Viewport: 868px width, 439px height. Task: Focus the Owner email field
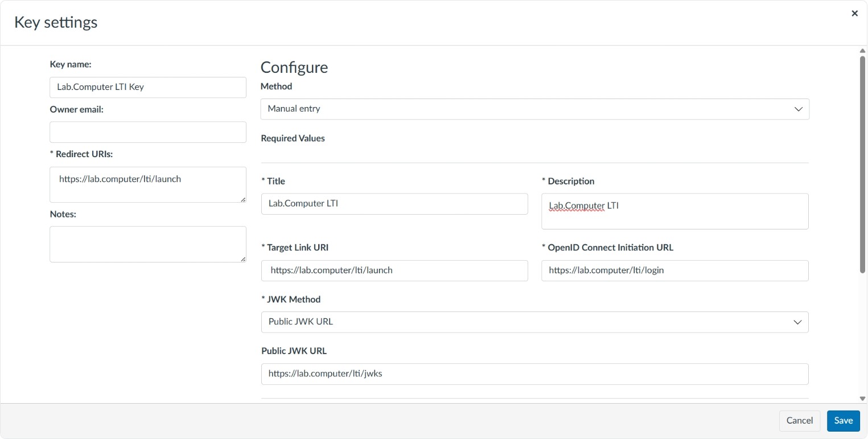click(x=148, y=132)
